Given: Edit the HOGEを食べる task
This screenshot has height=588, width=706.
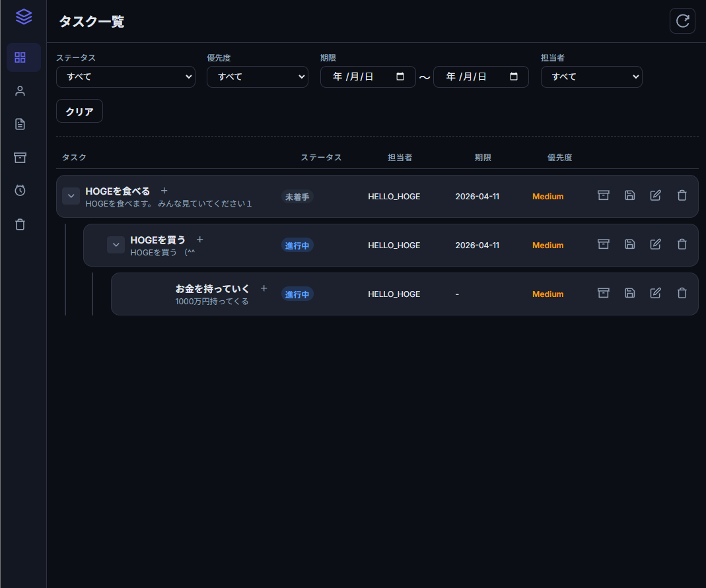Looking at the screenshot, I should click(656, 195).
